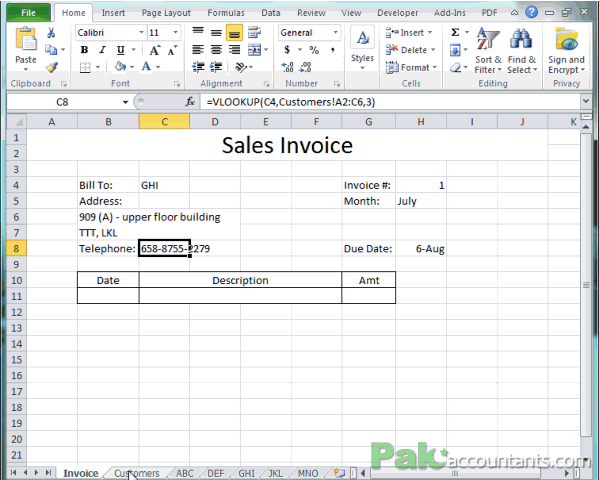Click the Format cells button

click(x=411, y=68)
